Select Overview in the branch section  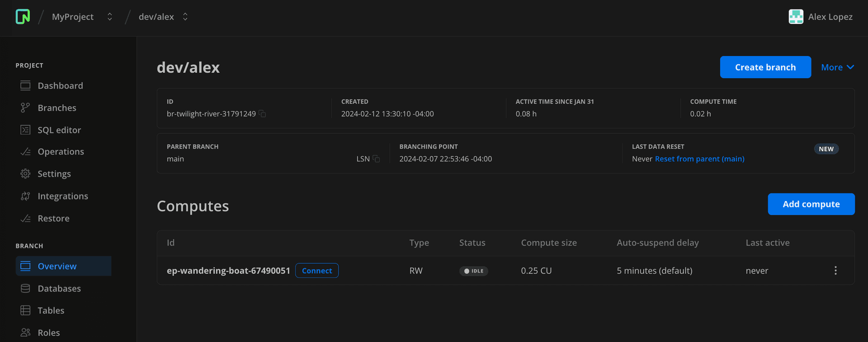[x=57, y=266]
